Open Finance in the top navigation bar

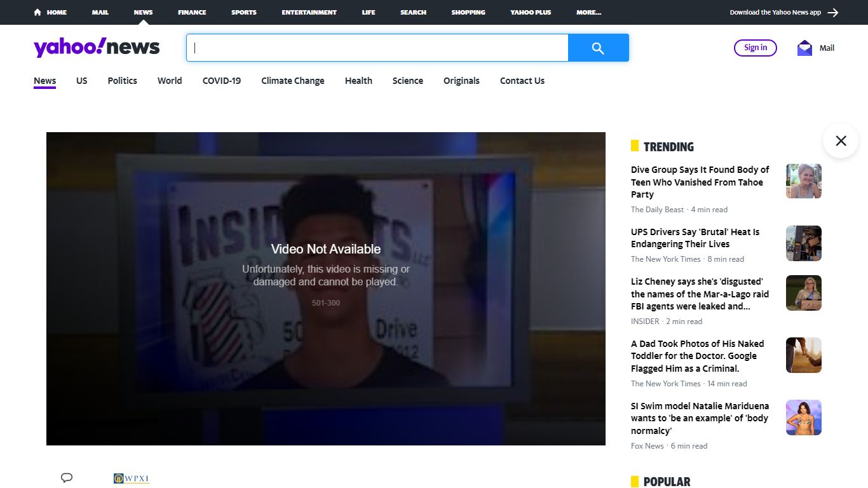coord(192,12)
